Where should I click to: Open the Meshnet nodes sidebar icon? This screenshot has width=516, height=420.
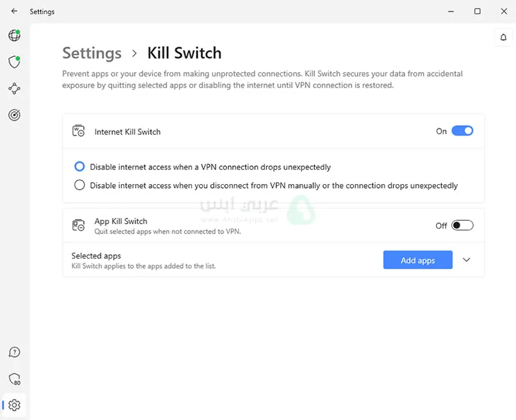click(x=14, y=89)
